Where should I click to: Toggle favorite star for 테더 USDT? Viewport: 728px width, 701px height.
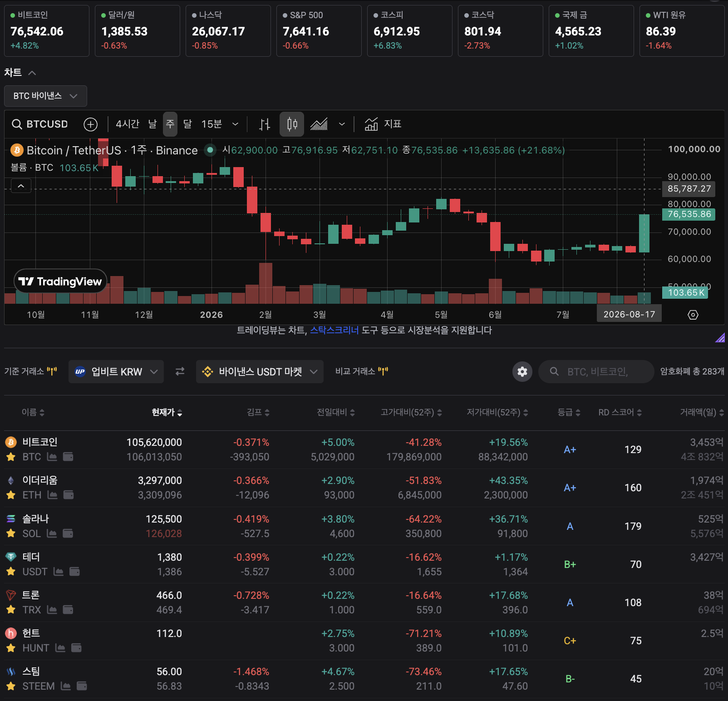pos(11,572)
